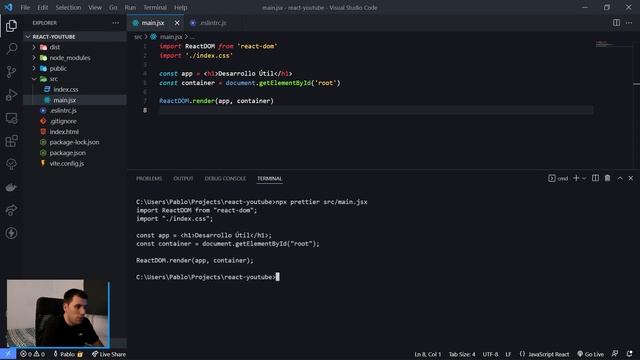
Task: Switch to the Output panel tab
Action: pyautogui.click(x=183, y=178)
